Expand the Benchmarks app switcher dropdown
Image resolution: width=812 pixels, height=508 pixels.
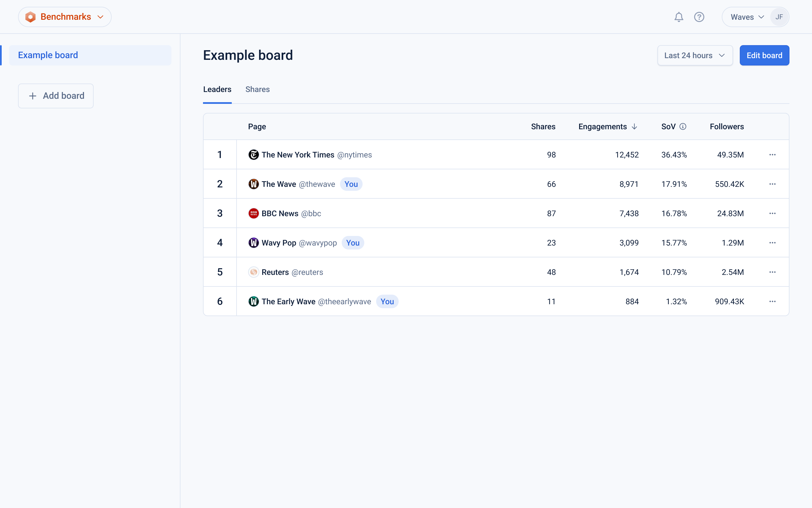pyautogui.click(x=65, y=17)
